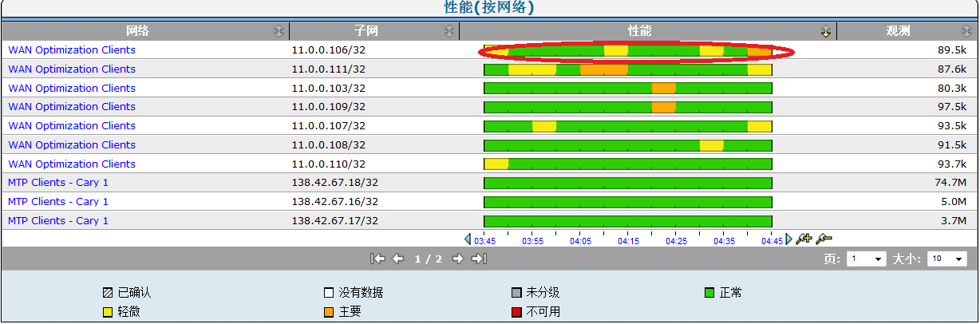Open WAN Optimization Clients link for 11.0.0.108/32
This screenshot has width=980, height=324.
pyautogui.click(x=72, y=144)
